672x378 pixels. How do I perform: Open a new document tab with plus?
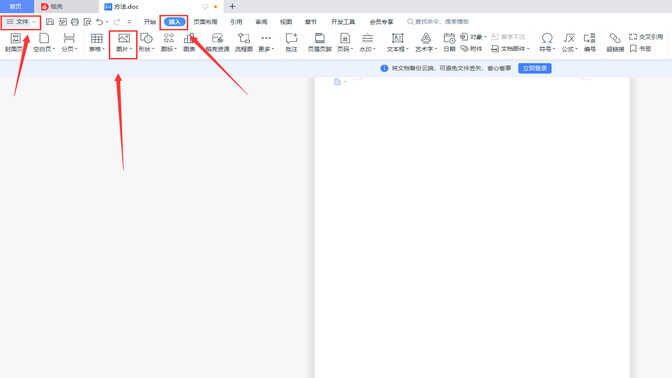coord(232,6)
